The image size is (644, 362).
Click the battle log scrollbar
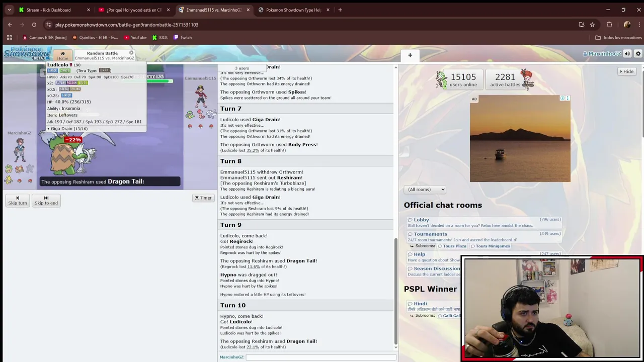(x=396, y=292)
